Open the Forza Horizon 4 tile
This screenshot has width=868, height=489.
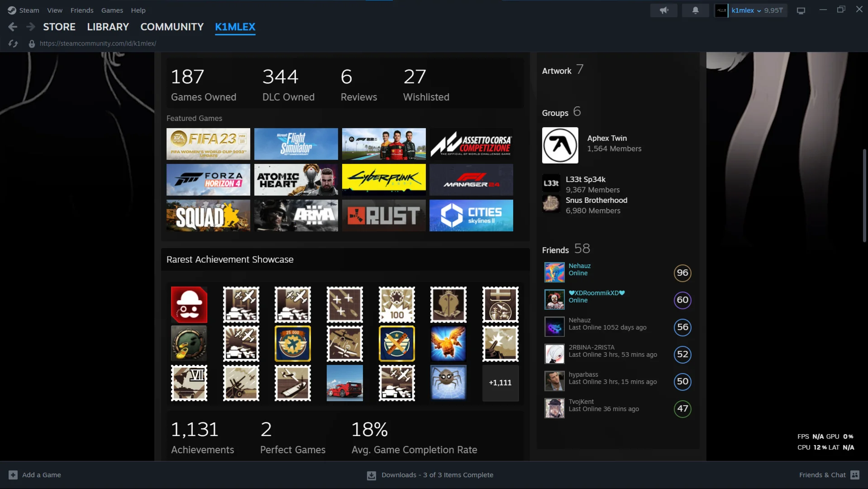208,180
